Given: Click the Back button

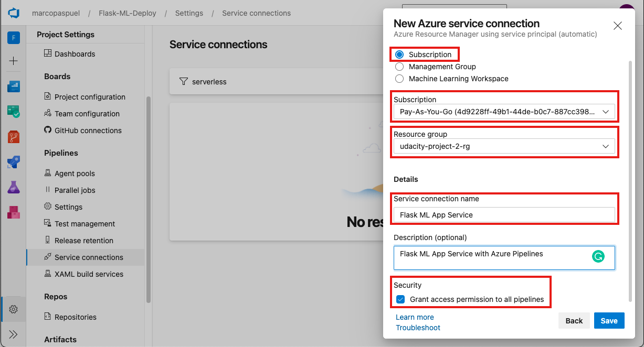Looking at the screenshot, I should (x=574, y=321).
